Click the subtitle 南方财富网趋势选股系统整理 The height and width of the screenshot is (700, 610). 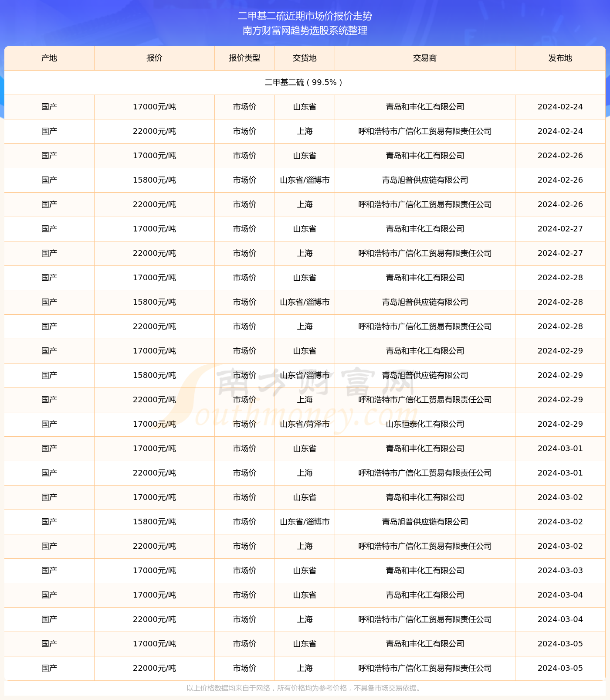[x=305, y=31]
